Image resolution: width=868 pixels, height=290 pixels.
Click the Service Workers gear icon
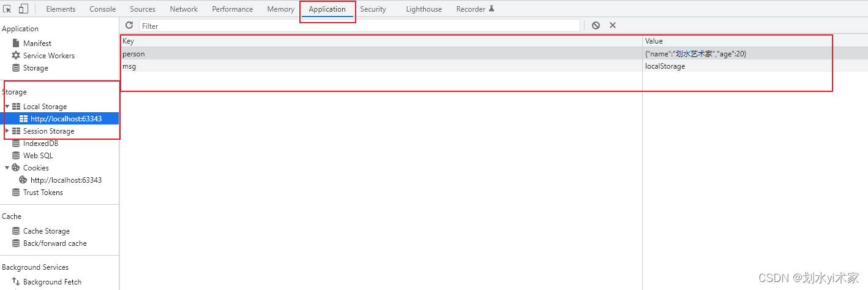(16, 56)
